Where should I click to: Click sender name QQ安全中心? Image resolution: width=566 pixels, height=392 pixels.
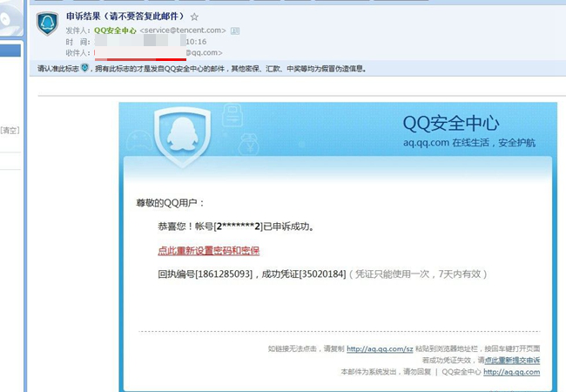coord(115,30)
